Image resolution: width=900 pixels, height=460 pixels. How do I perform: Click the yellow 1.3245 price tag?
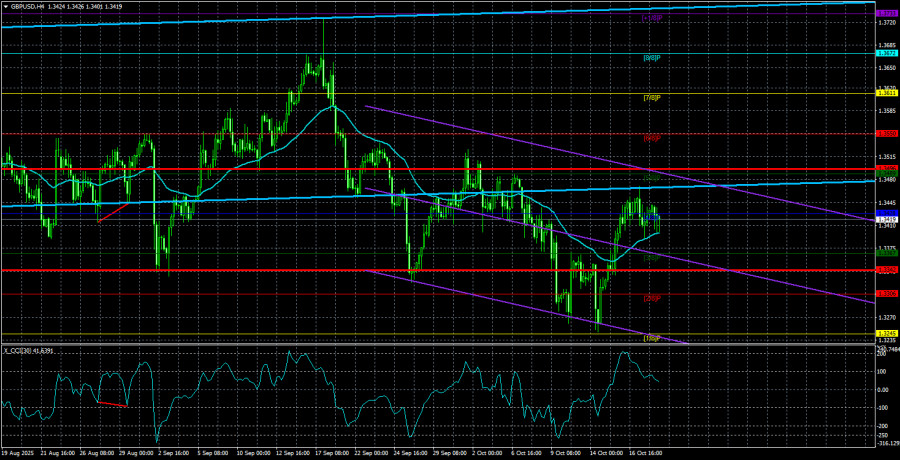coord(885,333)
